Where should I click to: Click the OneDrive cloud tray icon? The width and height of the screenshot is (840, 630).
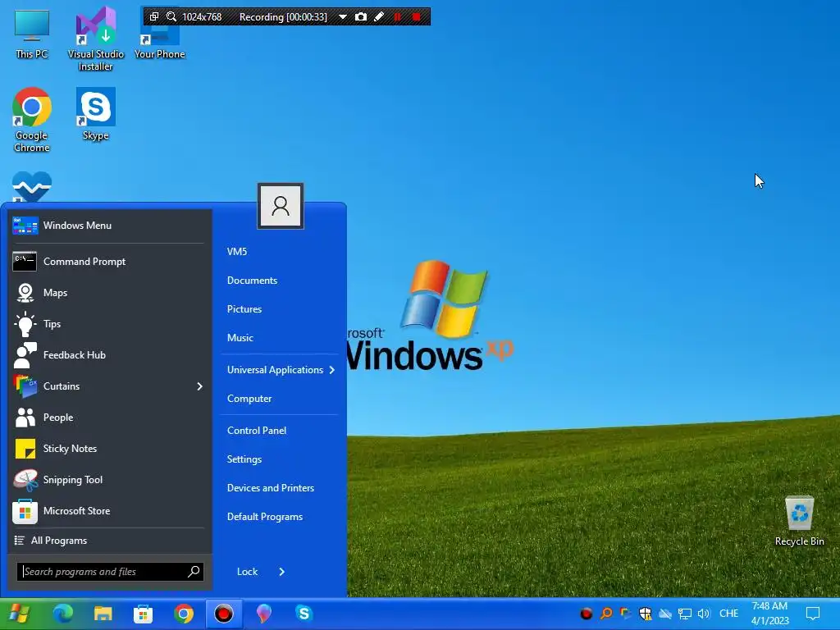[x=664, y=614]
